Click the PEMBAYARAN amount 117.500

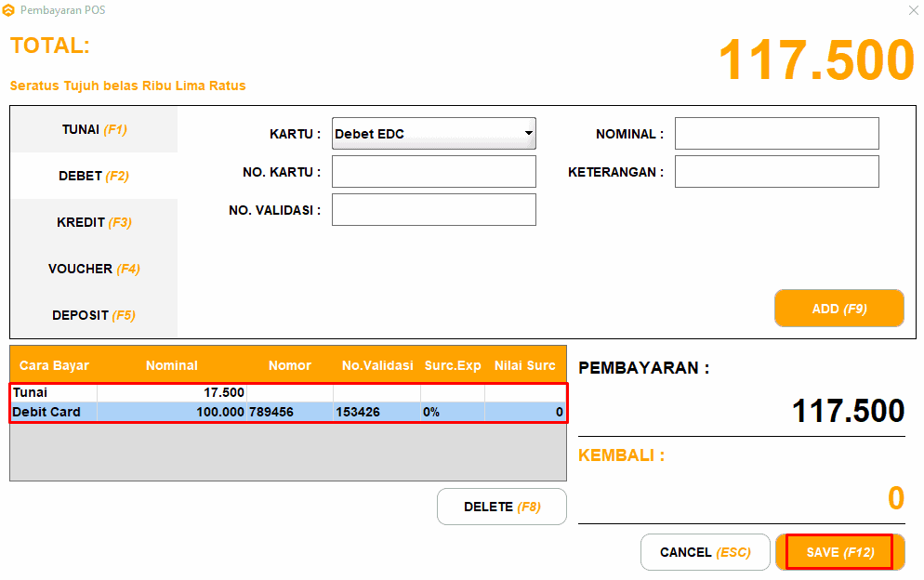[x=848, y=411]
